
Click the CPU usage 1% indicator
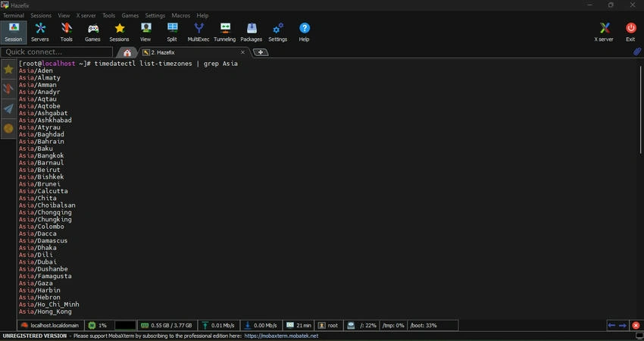tap(98, 325)
